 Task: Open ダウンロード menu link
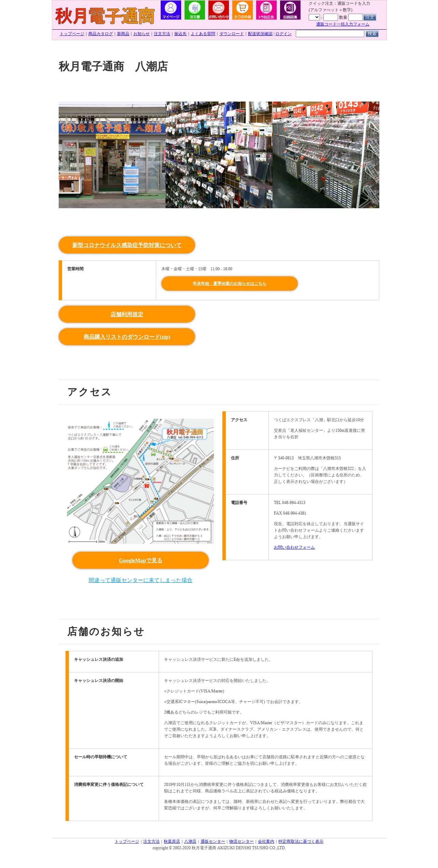pos(232,34)
